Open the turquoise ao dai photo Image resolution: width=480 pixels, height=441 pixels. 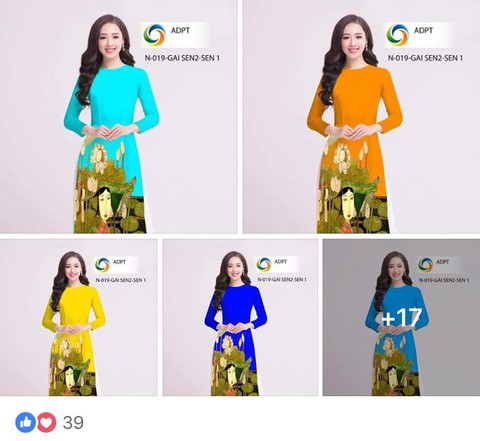coord(118,116)
